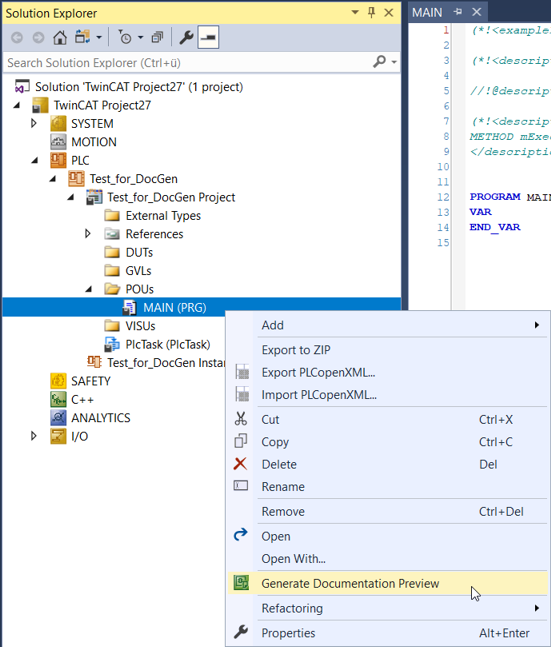This screenshot has width=551, height=647.
Task: Click the Test_for_DocGen PLC project icon
Action: click(76, 179)
